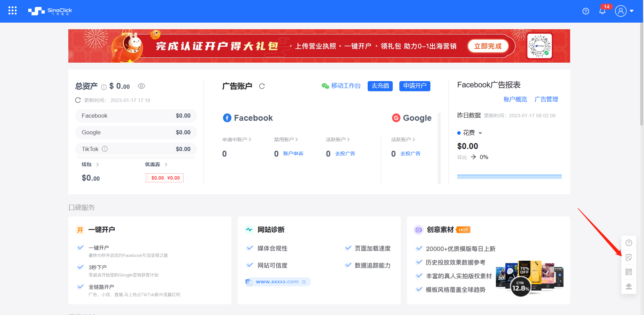Screen dimensions: 644x315
Task: Click the SinoClick logo
Action: point(50,11)
